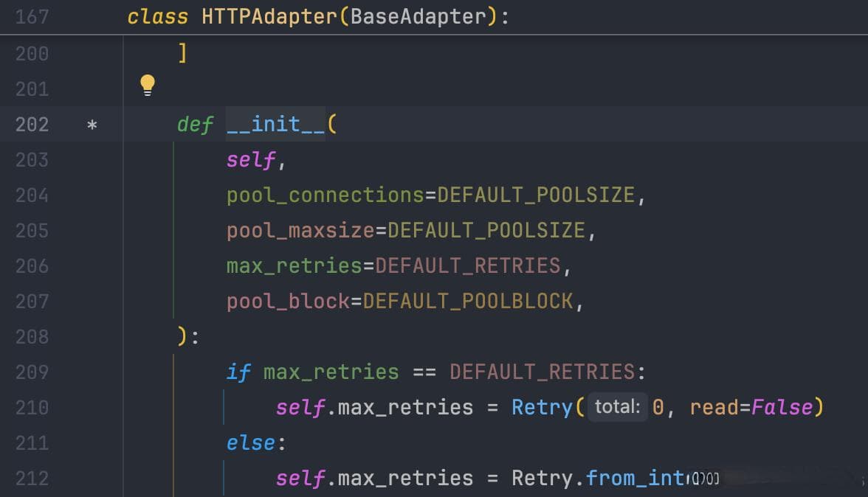Place the cursor on the __init__ method name
The image size is (868, 497).
point(276,125)
